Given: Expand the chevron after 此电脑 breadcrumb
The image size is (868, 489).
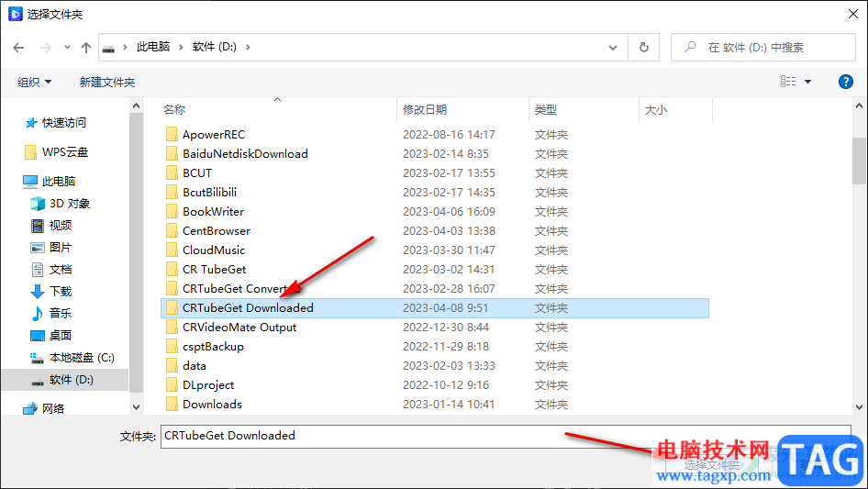Looking at the screenshot, I should point(181,48).
